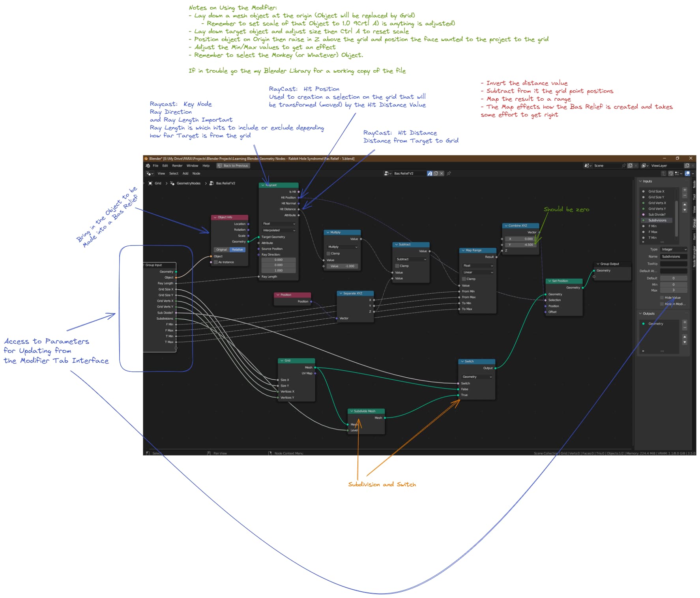Click the fake user shield icon
This screenshot has width=700, height=598.
click(x=430, y=173)
